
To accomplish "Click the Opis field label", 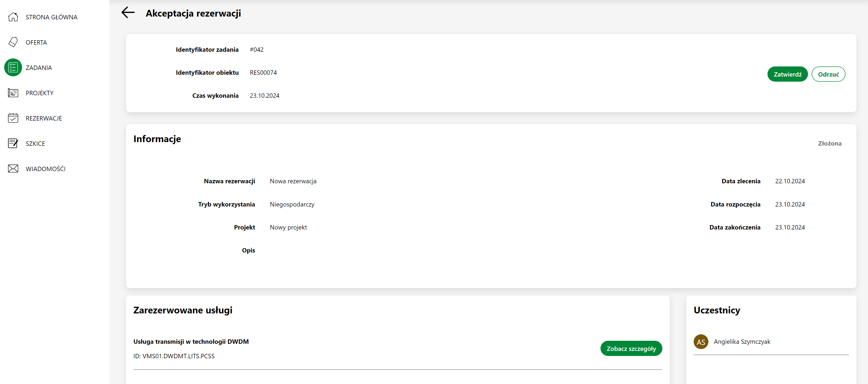I will coord(248,251).
